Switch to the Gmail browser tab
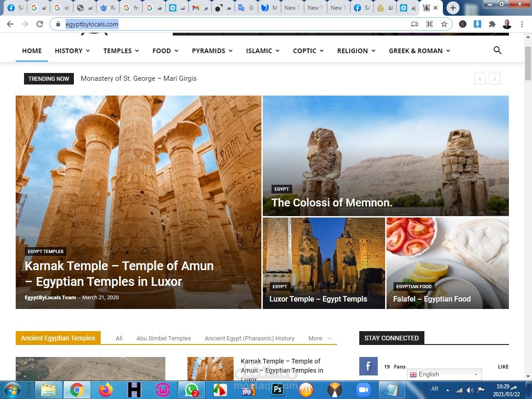The width and height of the screenshot is (532, 399). (x=200, y=8)
